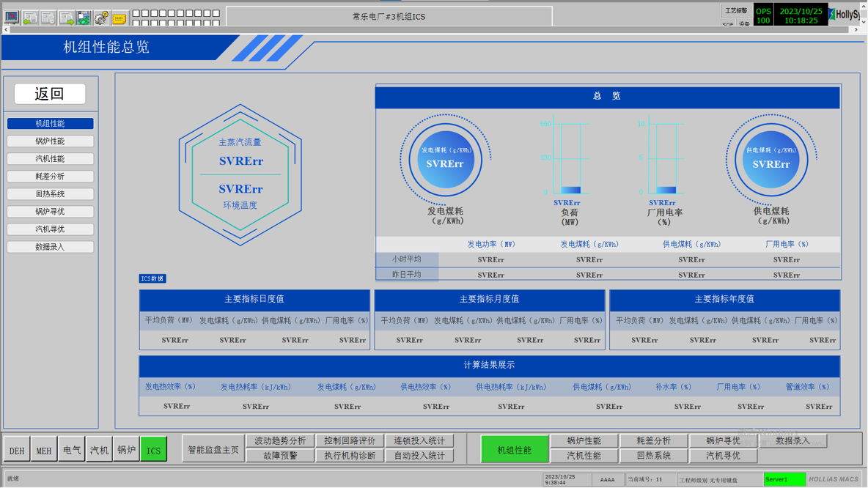Click the 返回 back button
This screenshot has height=488, width=868.
[50, 94]
